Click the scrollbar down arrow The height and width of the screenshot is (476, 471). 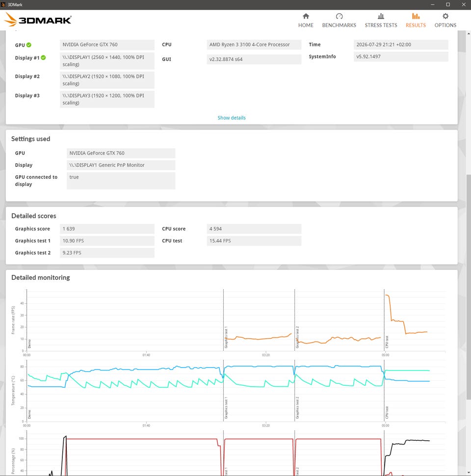click(x=468, y=473)
